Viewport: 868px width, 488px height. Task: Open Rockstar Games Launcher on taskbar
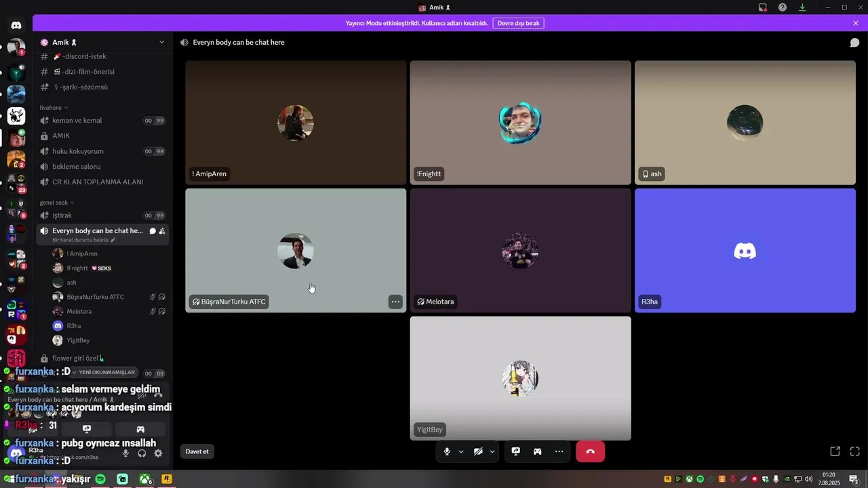click(166, 479)
